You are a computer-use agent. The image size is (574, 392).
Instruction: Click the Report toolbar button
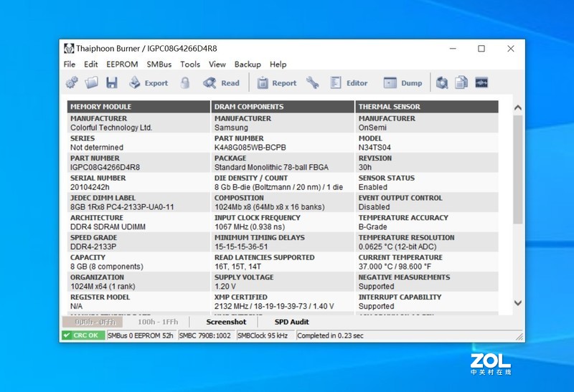point(277,82)
